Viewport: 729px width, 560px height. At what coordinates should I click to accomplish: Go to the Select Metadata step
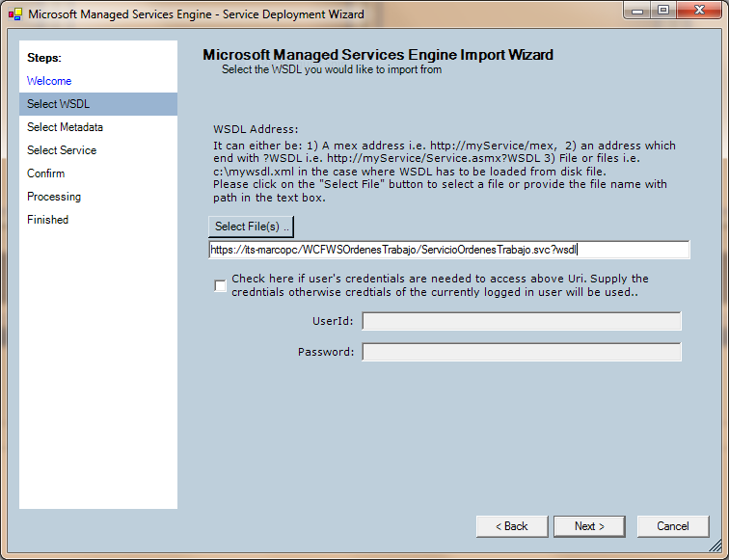coord(65,127)
